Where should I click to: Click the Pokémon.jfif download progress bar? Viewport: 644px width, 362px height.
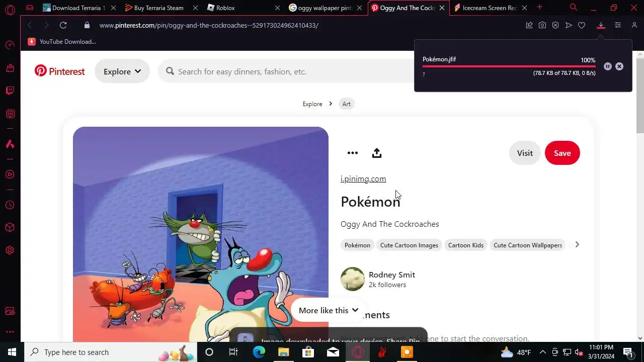click(509, 66)
